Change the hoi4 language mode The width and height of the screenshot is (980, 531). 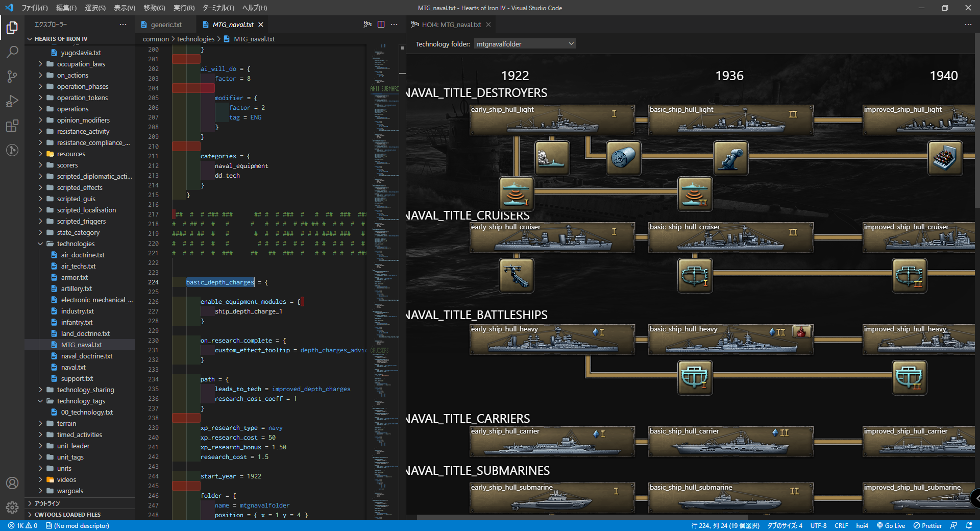tap(862, 525)
